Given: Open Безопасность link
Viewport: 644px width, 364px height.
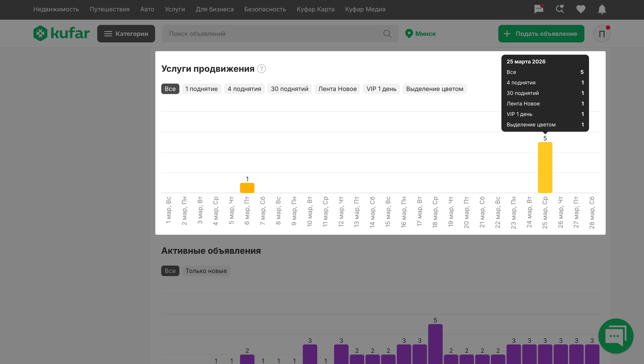Looking at the screenshot, I should [x=265, y=9].
